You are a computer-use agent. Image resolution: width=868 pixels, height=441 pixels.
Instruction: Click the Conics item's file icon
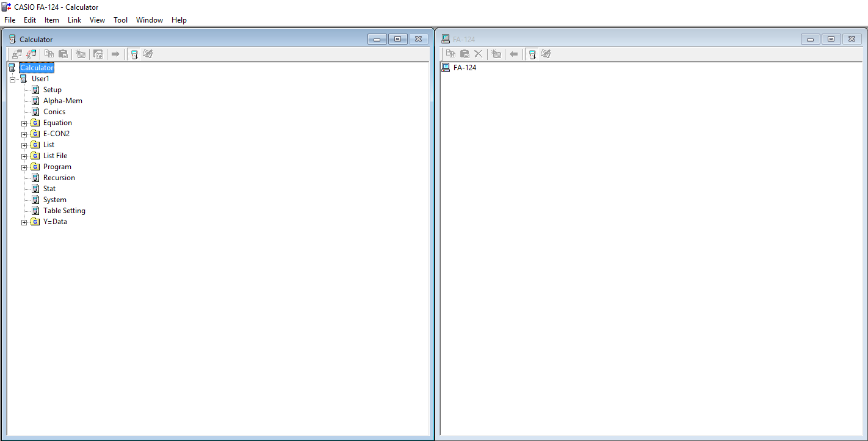pos(35,112)
